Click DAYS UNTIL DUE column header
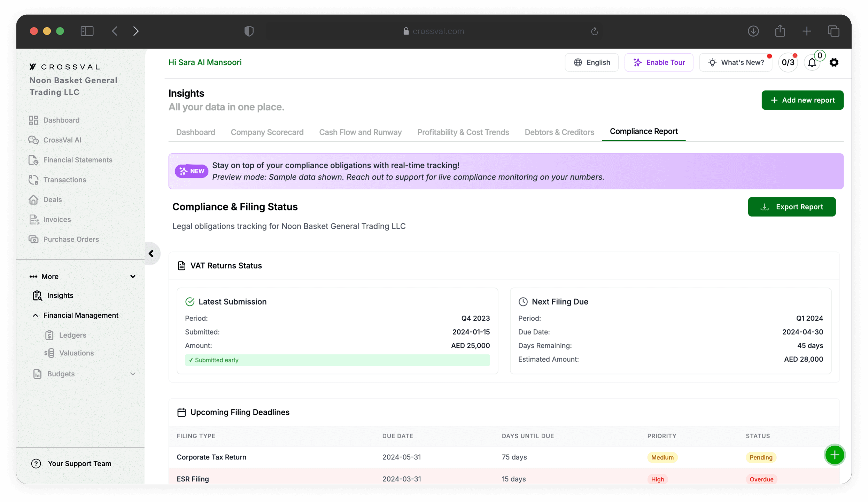The width and height of the screenshot is (868, 502). [527, 436]
